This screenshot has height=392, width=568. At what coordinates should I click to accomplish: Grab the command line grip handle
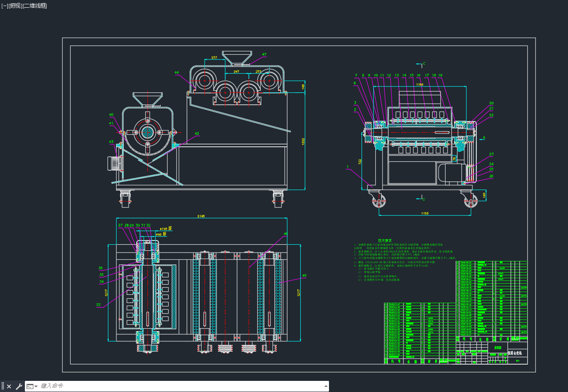3,386
